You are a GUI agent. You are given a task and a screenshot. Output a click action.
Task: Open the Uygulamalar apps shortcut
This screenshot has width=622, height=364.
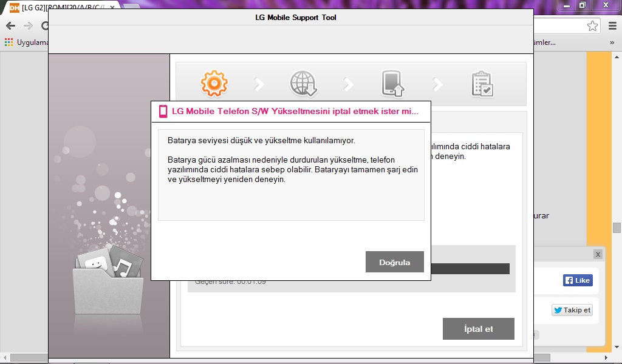(x=26, y=42)
